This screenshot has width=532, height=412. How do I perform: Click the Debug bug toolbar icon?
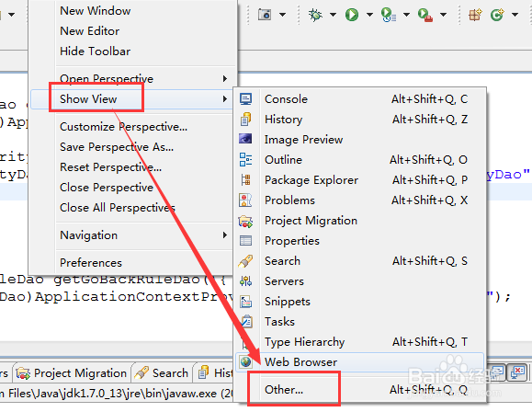(x=315, y=15)
